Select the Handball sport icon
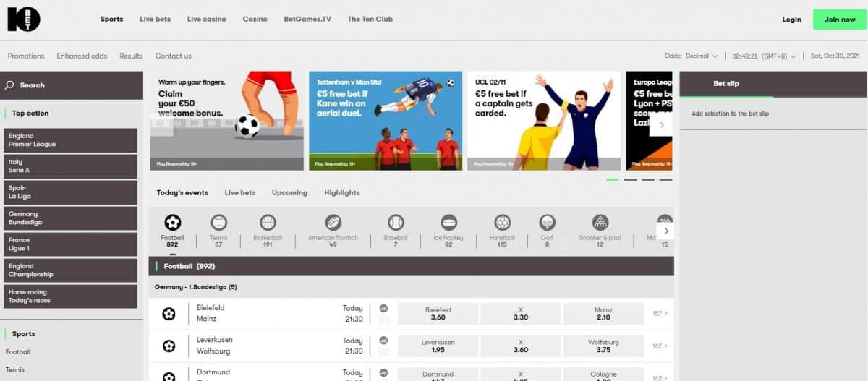 tap(502, 223)
